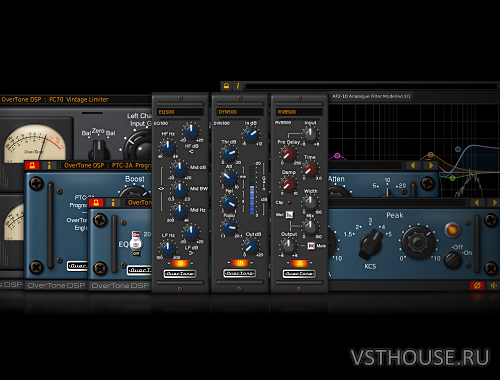Click the Ratio knob on DYN500
This screenshot has width=500, height=380.
click(x=229, y=227)
